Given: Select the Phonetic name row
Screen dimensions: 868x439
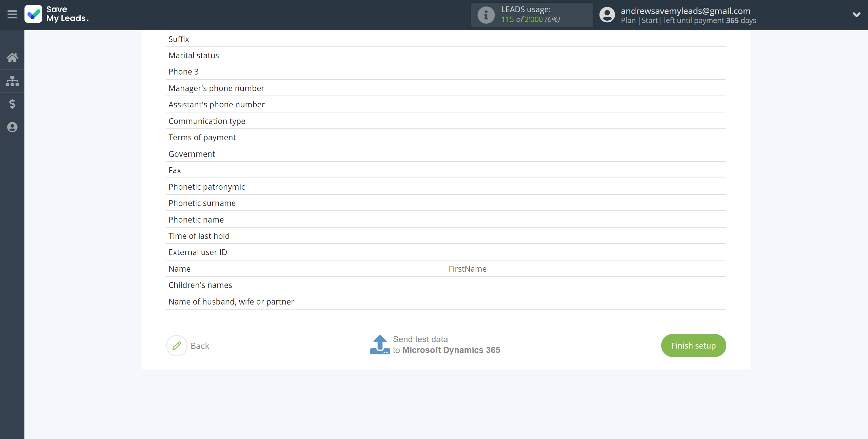Looking at the screenshot, I should [446, 219].
